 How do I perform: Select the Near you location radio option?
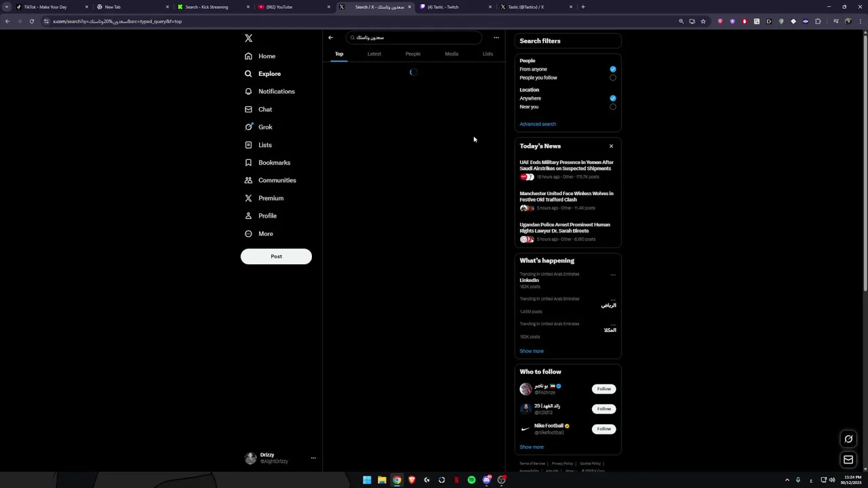click(x=613, y=107)
